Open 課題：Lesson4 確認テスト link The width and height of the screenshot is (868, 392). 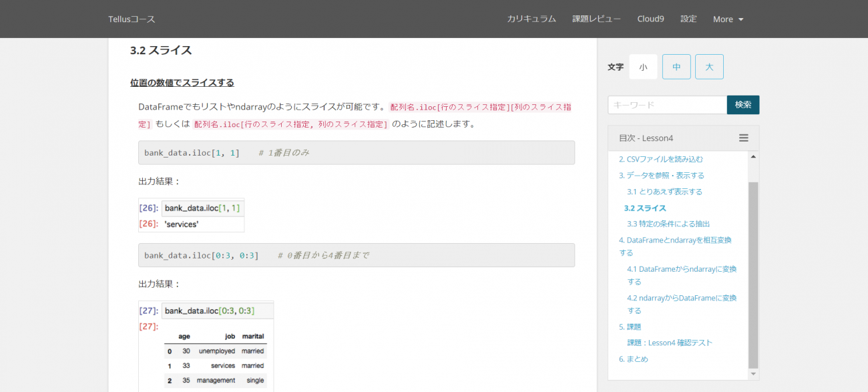click(670, 343)
